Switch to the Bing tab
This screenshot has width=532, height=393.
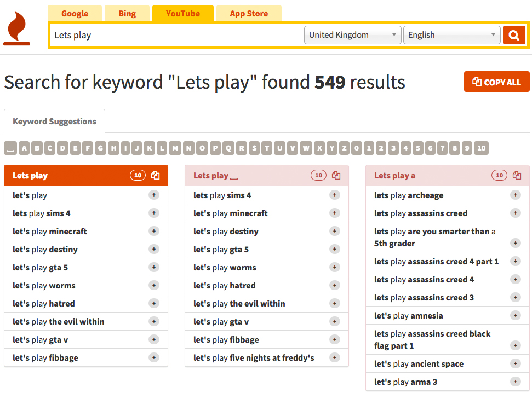(x=127, y=14)
